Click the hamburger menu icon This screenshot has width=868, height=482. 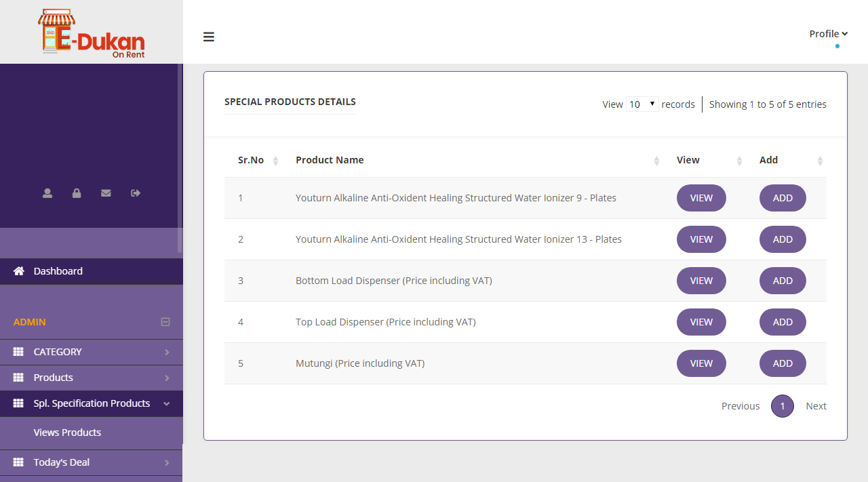tap(209, 37)
